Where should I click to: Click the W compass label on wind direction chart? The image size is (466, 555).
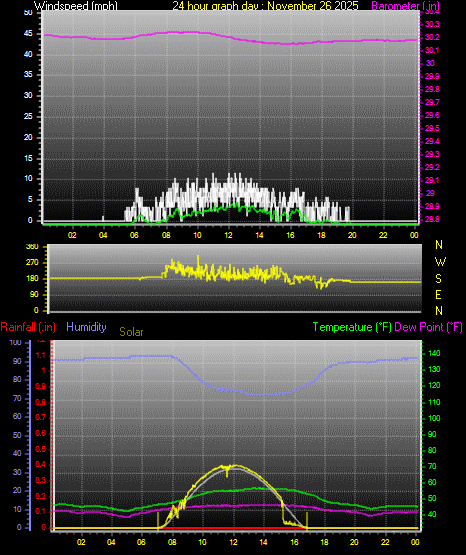pyautogui.click(x=440, y=262)
